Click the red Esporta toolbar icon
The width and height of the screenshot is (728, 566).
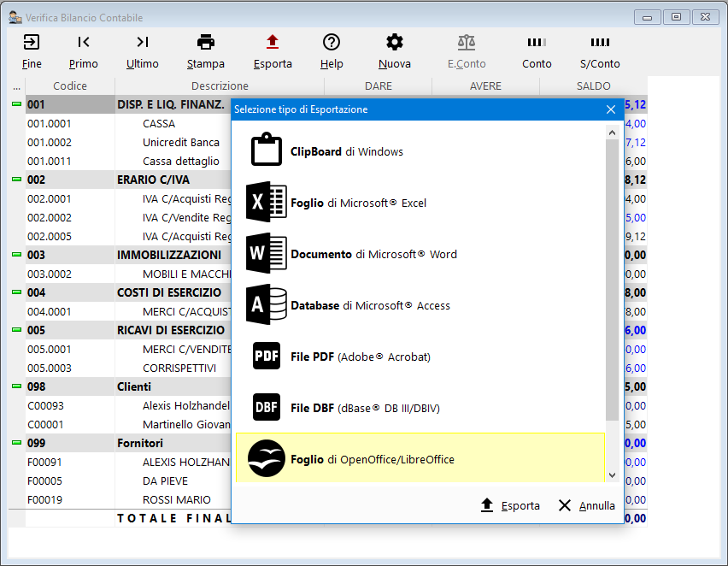(x=273, y=42)
